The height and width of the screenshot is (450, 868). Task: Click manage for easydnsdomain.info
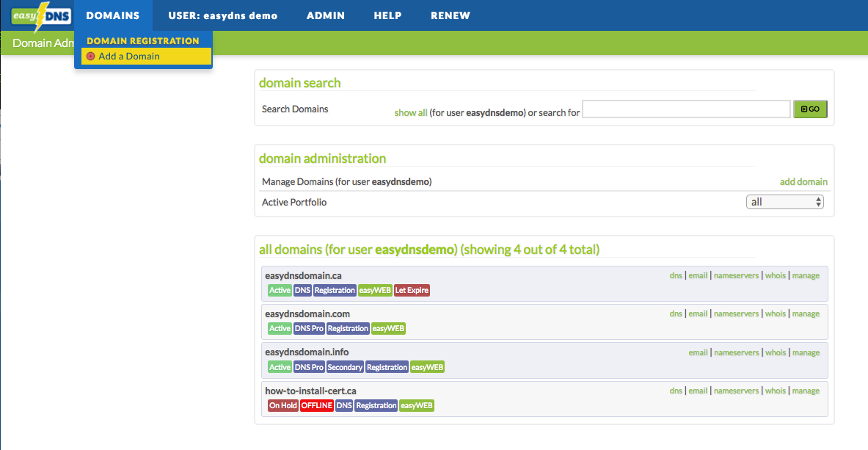tap(806, 352)
